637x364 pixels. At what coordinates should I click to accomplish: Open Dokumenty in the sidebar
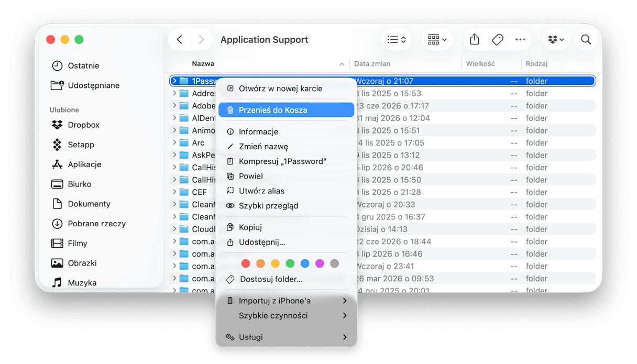pos(81,204)
